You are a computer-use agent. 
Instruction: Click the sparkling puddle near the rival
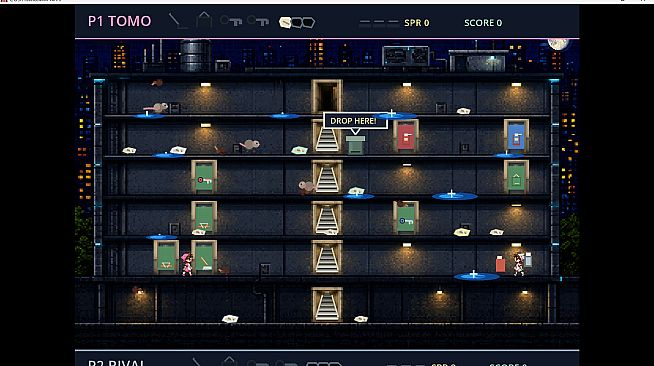point(476,276)
